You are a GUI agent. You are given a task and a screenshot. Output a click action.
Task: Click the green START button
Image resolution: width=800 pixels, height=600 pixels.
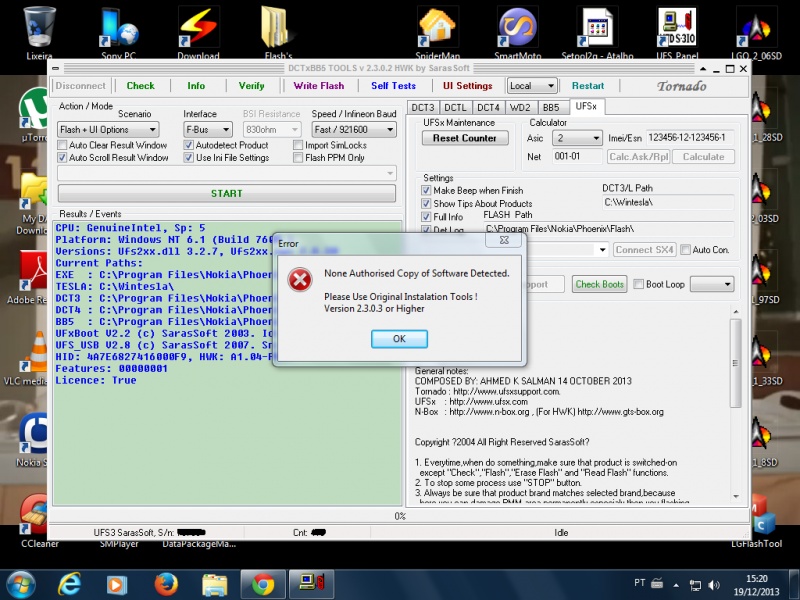tap(227, 194)
